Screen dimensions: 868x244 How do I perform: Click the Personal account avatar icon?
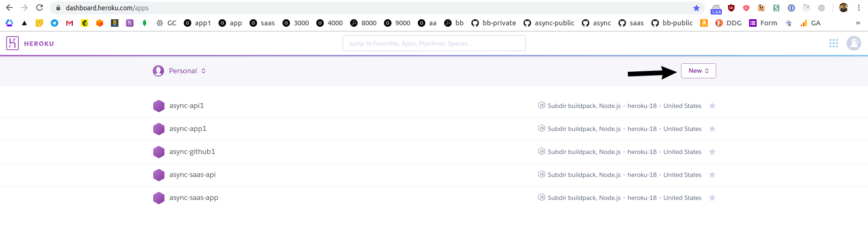click(158, 71)
